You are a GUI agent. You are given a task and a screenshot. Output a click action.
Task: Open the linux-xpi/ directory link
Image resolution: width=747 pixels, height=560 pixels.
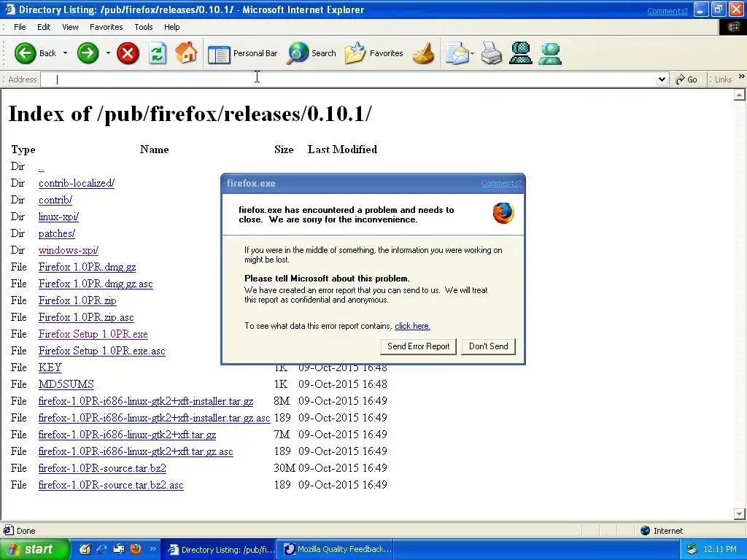click(58, 217)
